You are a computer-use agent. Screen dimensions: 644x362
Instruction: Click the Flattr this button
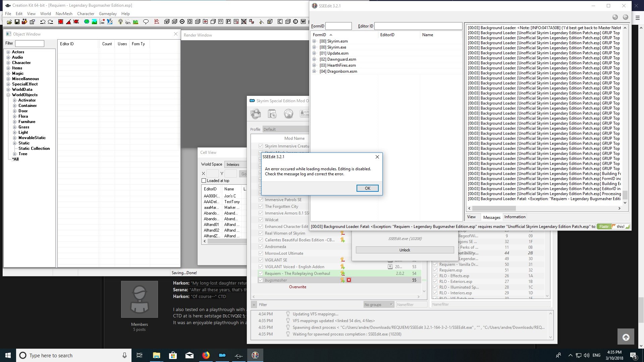click(613, 227)
